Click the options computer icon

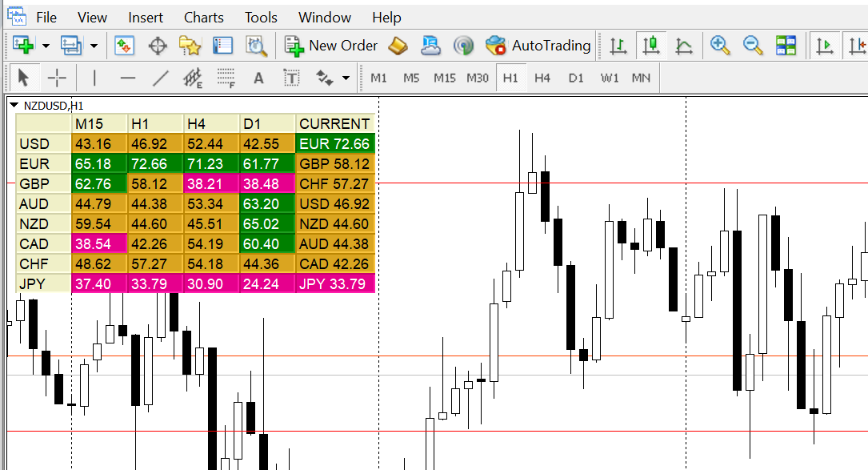click(x=430, y=46)
